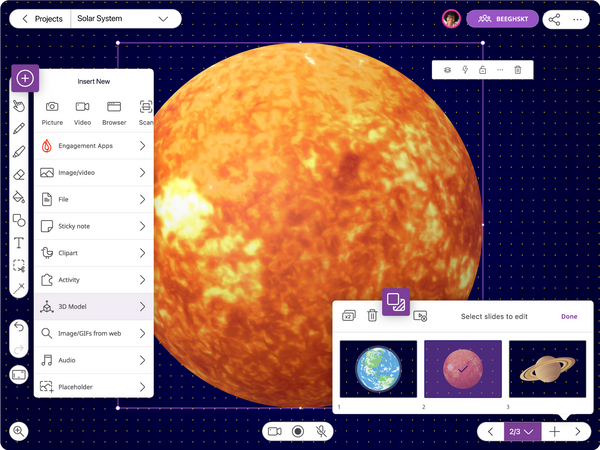
Task: Select the Pen tool in left toolbar
Action: [18, 129]
